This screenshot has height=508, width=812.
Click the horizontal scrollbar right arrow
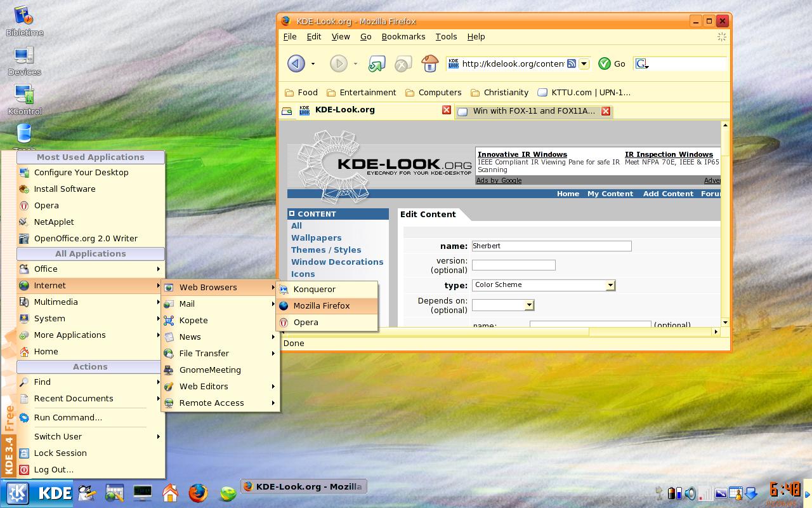[x=716, y=331]
